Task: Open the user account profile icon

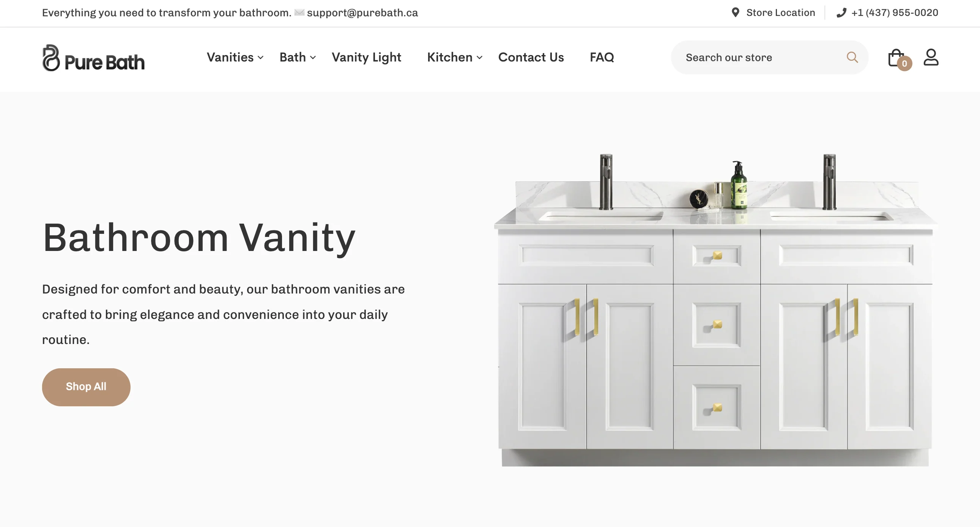Action: [x=931, y=57]
